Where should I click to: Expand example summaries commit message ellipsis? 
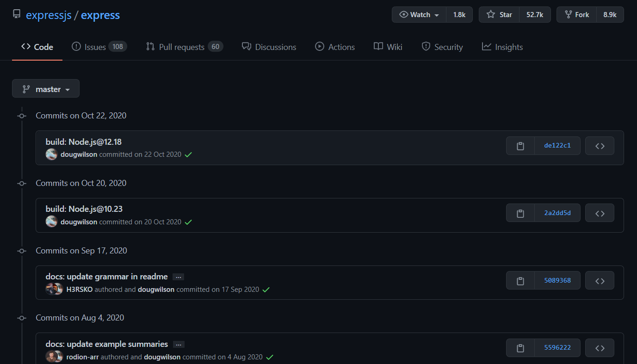click(179, 345)
